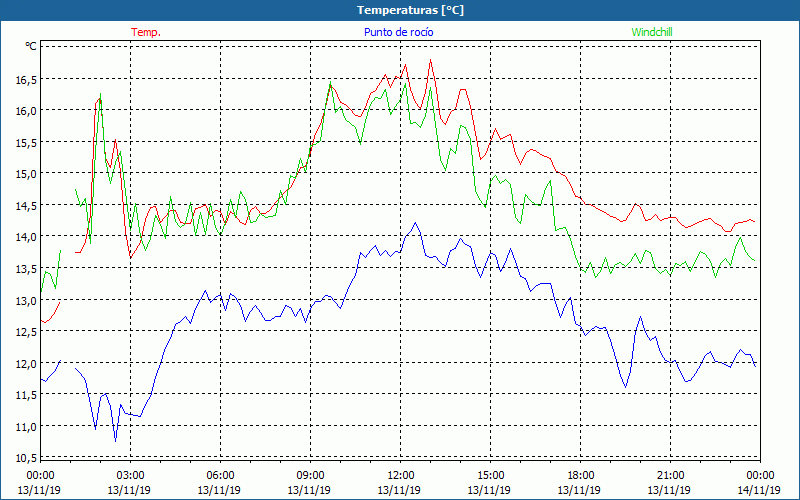Click the 11,5 y-axis value

click(27, 395)
